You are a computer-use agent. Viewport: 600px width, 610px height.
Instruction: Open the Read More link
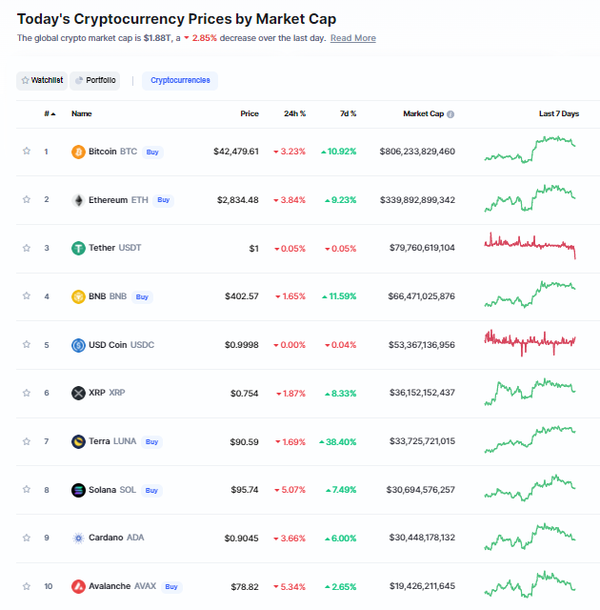[353, 38]
